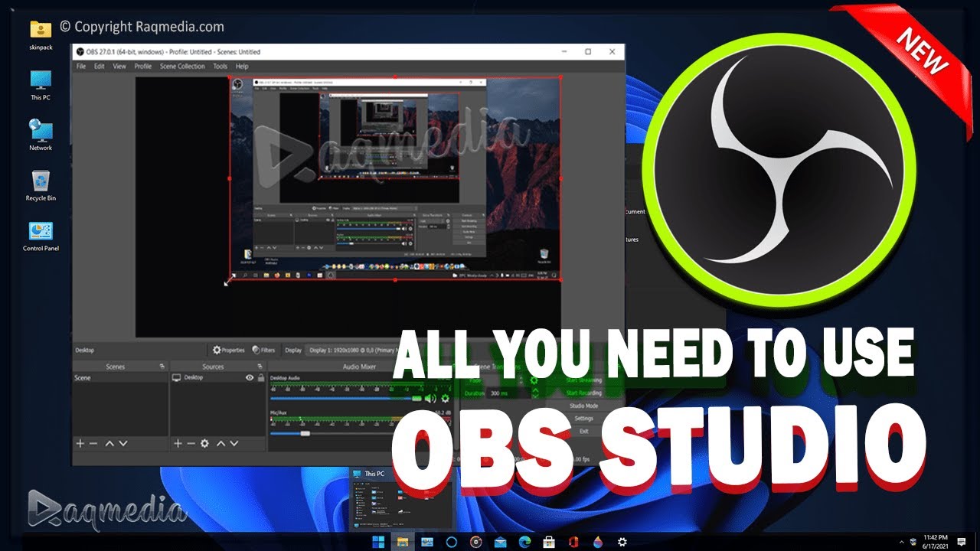Open the Desktop Audio settings gear in Audio Mixer

[x=445, y=399]
